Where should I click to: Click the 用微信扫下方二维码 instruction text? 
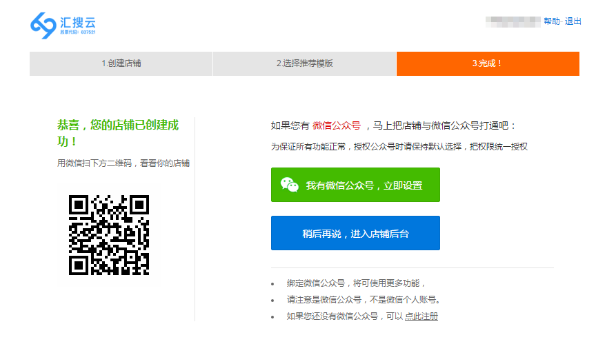123,163
